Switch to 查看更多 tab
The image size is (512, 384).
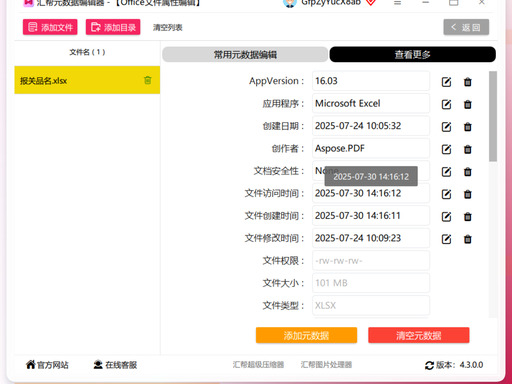coord(412,54)
